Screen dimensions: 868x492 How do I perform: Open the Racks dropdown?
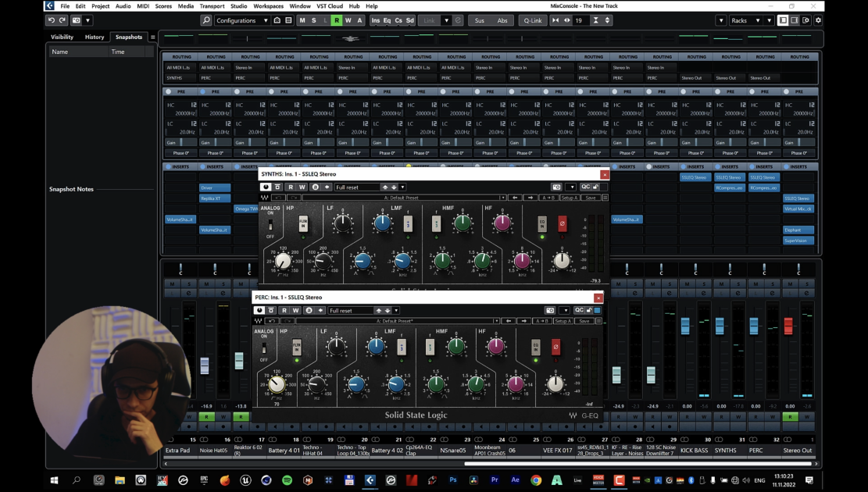point(745,20)
